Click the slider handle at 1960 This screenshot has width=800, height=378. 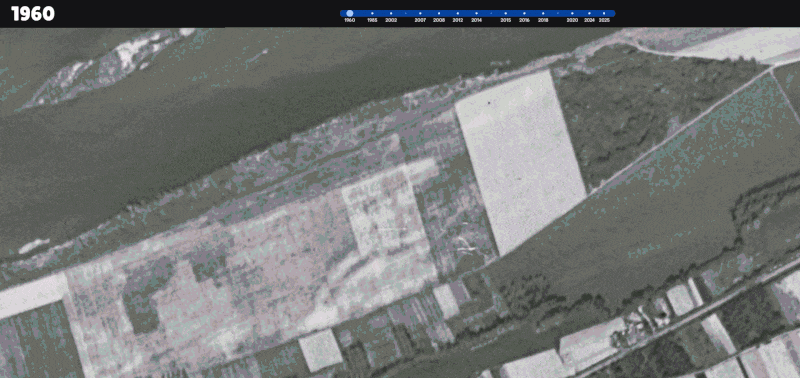[349, 13]
